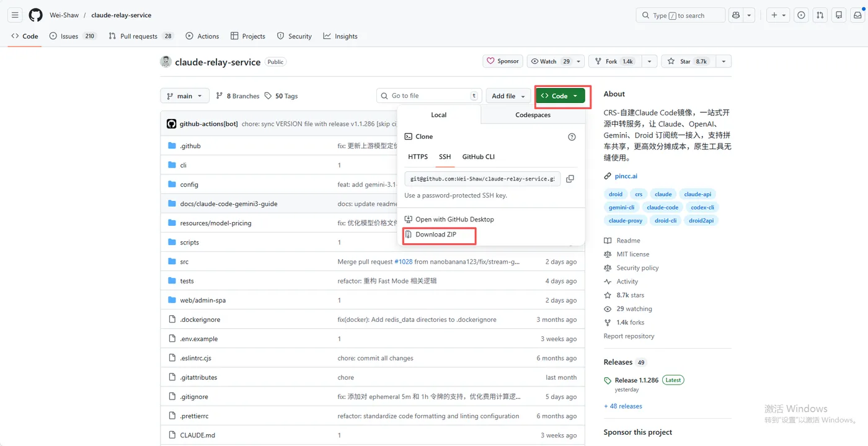Click the link icon beside pincc.ai
The image size is (868, 446).
click(x=608, y=176)
